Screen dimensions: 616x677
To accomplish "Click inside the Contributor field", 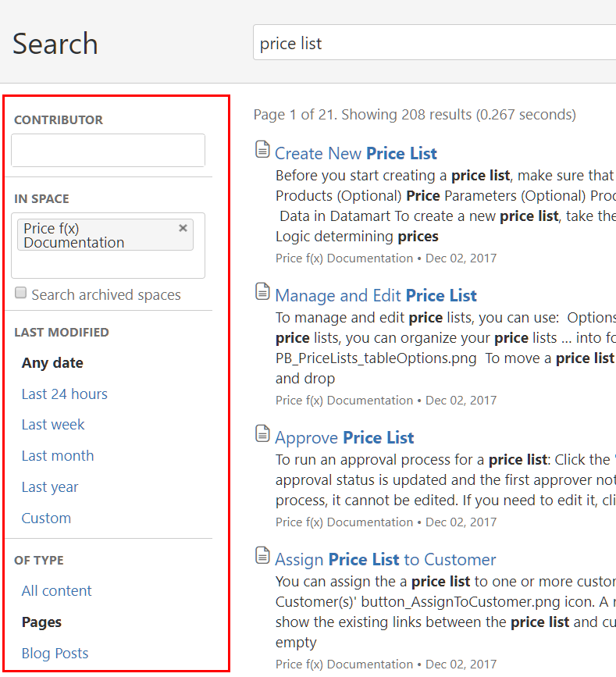I will click(108, 150).
